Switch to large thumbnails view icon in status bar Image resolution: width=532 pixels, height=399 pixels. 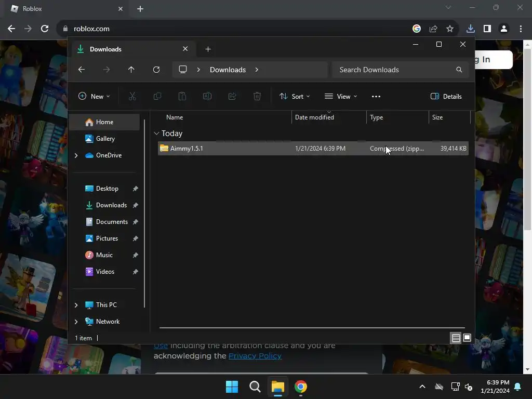tap(467, 338)
